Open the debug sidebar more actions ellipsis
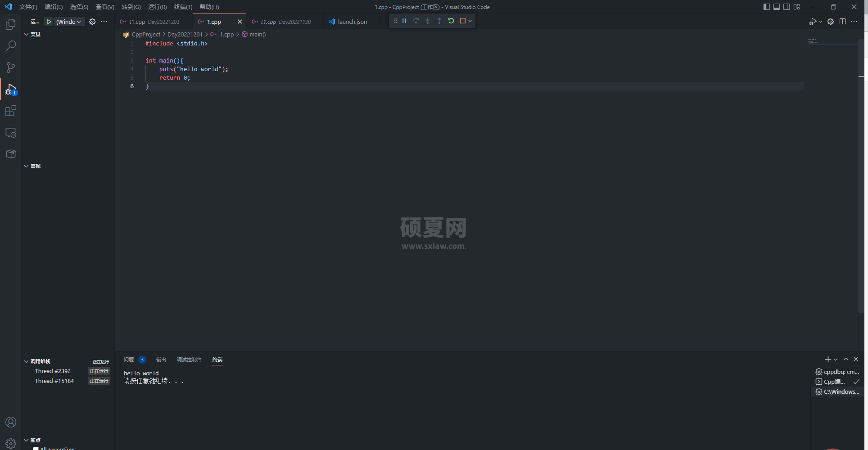This screenshot has height=450, width=868. point(104,22)
